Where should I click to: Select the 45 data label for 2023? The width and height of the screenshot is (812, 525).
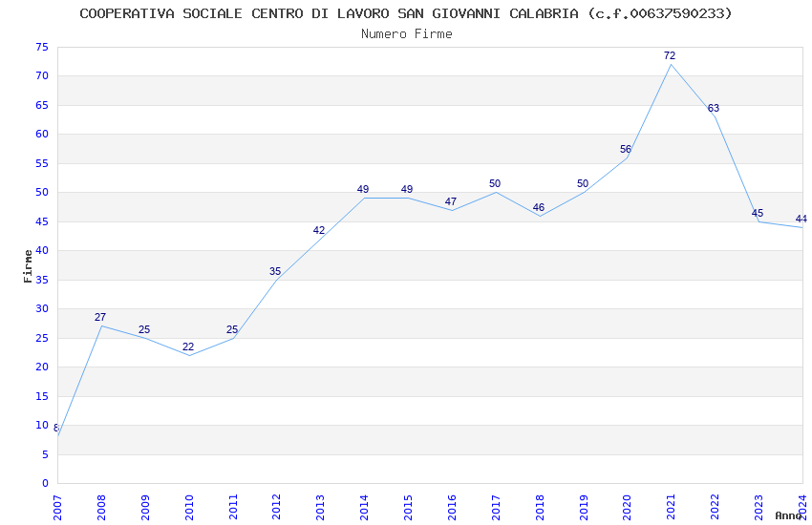[758, 213]
